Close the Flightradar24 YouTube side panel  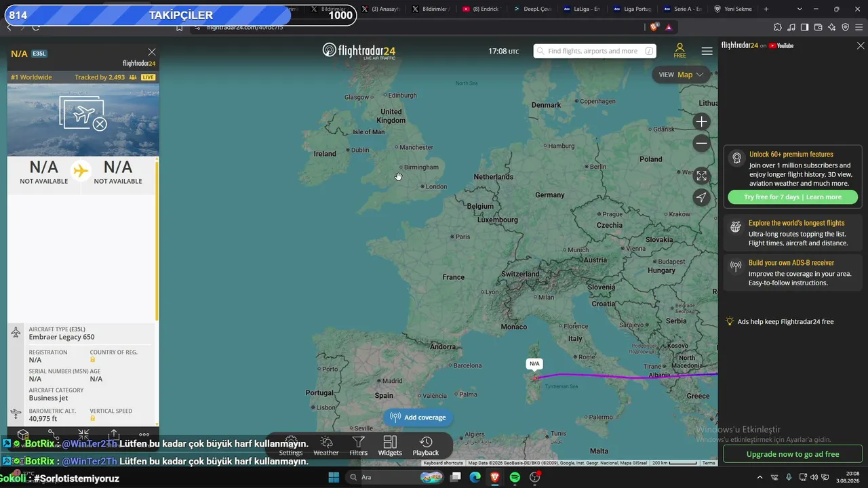click(x=861, y=45)
